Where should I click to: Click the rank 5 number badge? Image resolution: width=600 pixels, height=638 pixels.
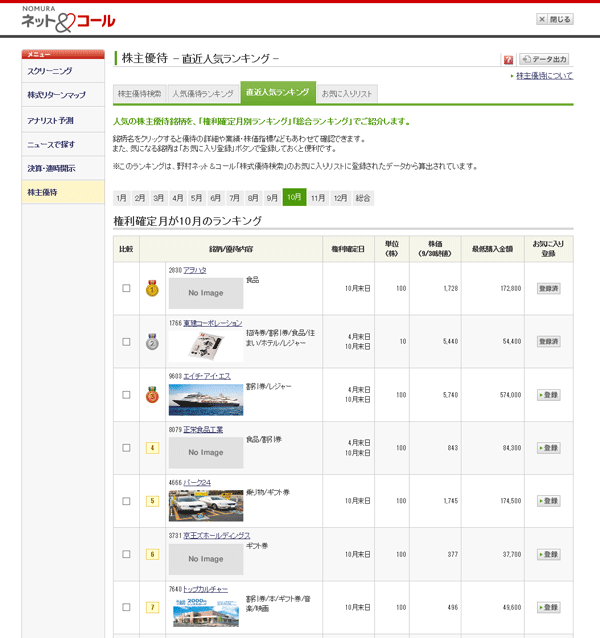152,501
